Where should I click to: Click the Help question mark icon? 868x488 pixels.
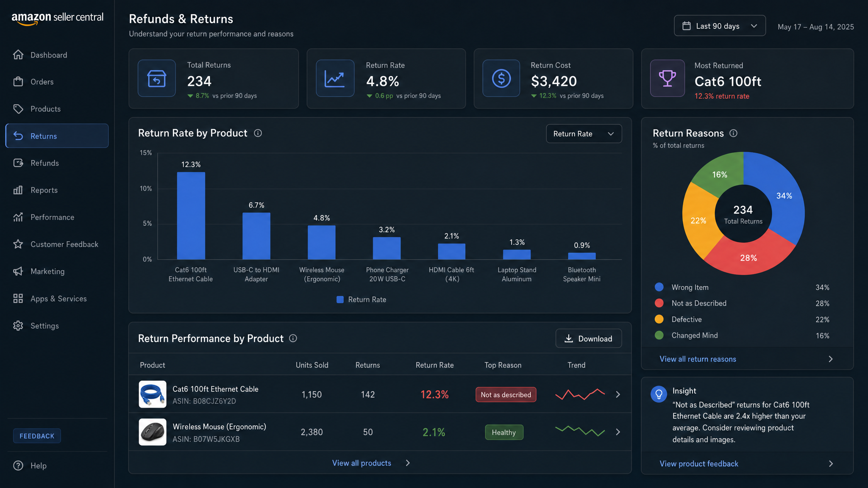pos(18,466)
